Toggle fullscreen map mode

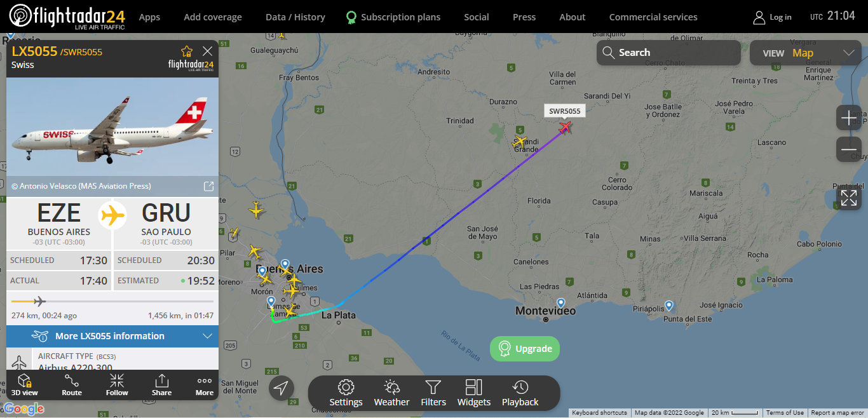pyautogui.click(x=849, y=198)
